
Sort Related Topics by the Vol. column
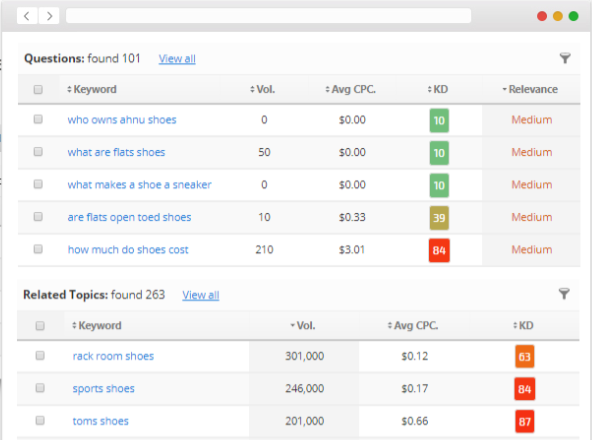tap(303, 326)
